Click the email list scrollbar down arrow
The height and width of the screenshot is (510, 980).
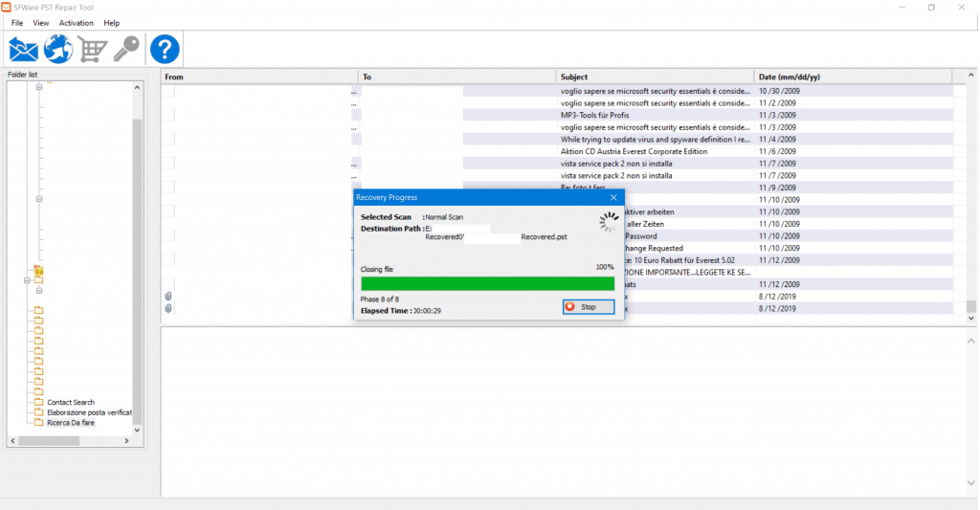970,318
